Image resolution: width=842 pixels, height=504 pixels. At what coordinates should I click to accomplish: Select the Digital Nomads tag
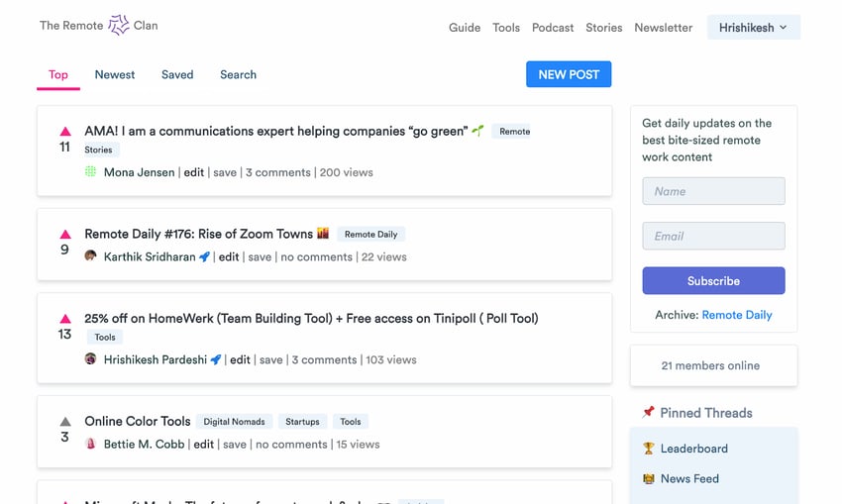point(234,422)
